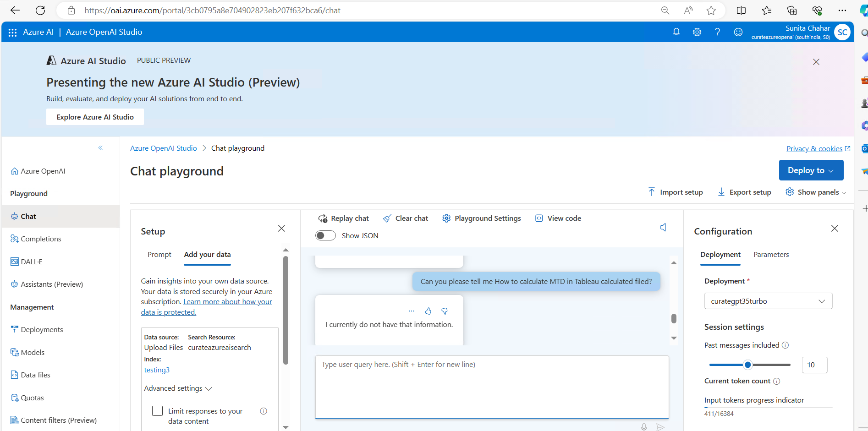
Task: Click the Past messages included slider handle
Action: coord(748,365)
